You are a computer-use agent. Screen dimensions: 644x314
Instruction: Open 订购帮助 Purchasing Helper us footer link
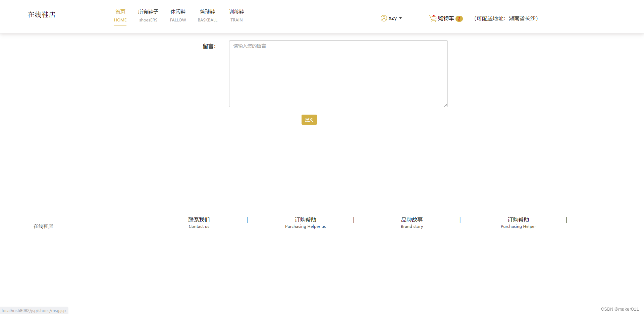(305, 223)
